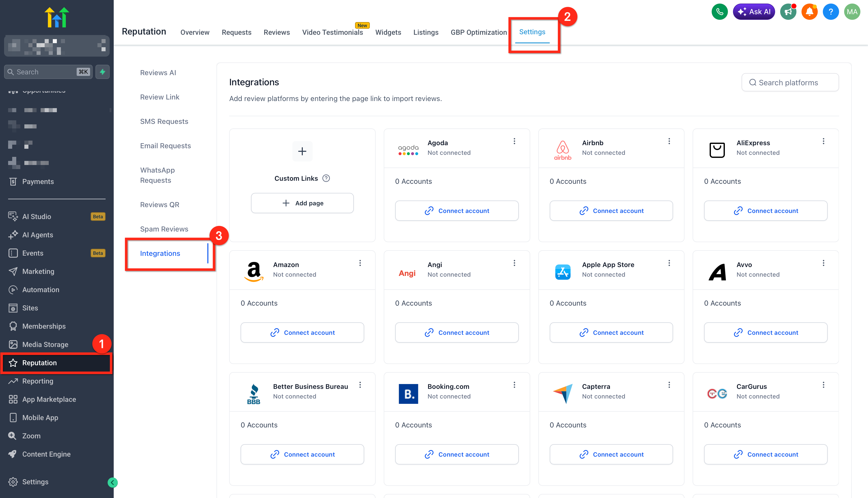Viewport: 868px width, 498px height.
Task: Open the Ask AI assistant
Action: [754, 12]
